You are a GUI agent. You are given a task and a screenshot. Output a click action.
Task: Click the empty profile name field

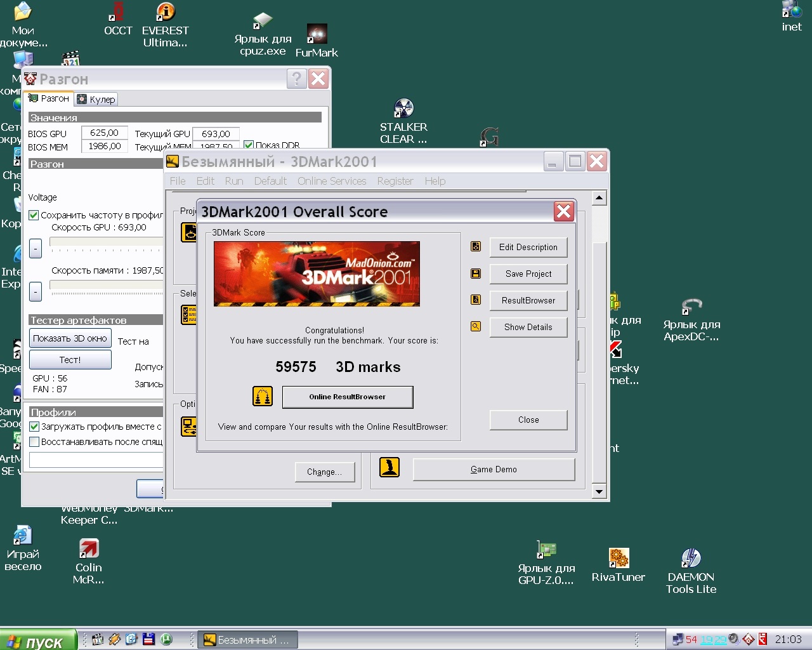(x=95, y=460)
